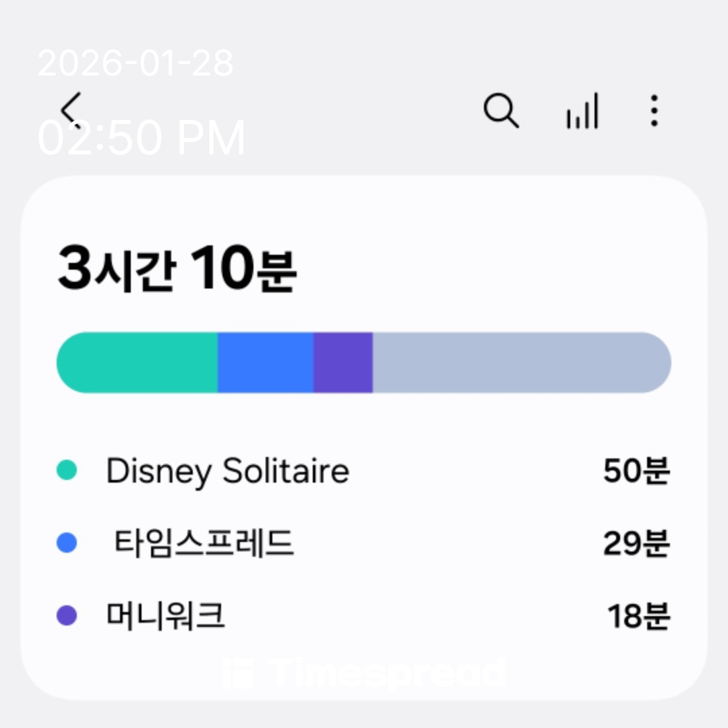The image size is (728, 728).
Task: Click the 2026-01-28 date stamp
Action: [x=135, y=64]
